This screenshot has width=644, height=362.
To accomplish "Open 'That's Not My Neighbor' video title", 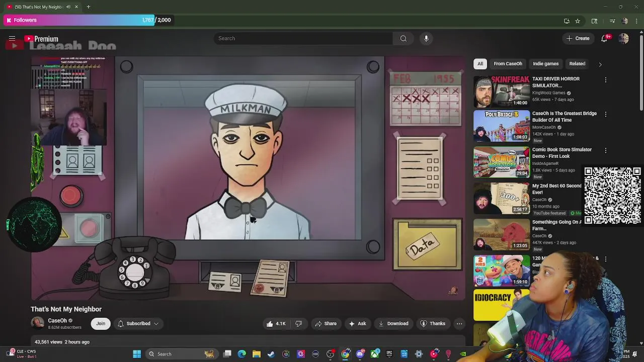I will tap(66, 309).
